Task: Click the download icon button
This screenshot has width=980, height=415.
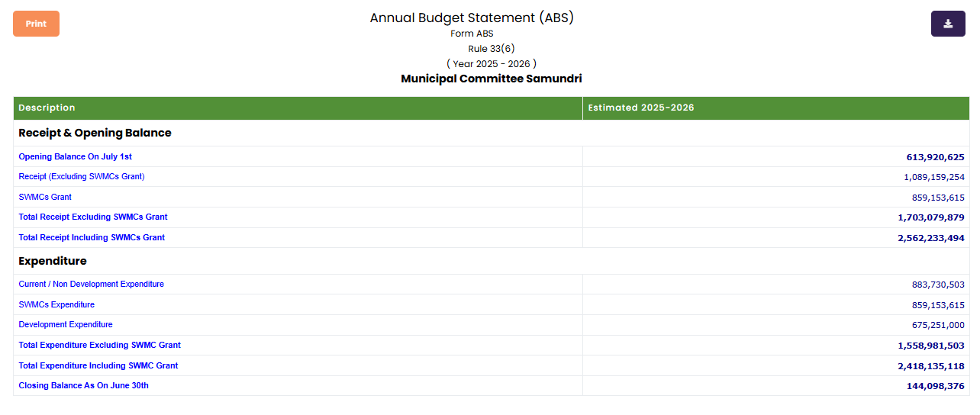Action: pos(948,24)
